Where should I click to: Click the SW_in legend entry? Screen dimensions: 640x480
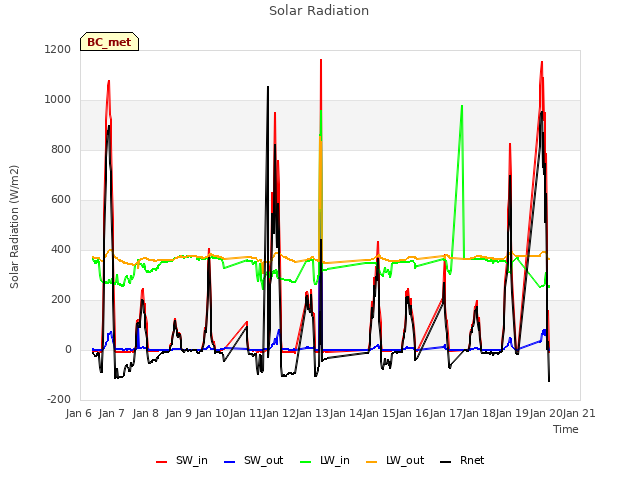click(182, 461)
